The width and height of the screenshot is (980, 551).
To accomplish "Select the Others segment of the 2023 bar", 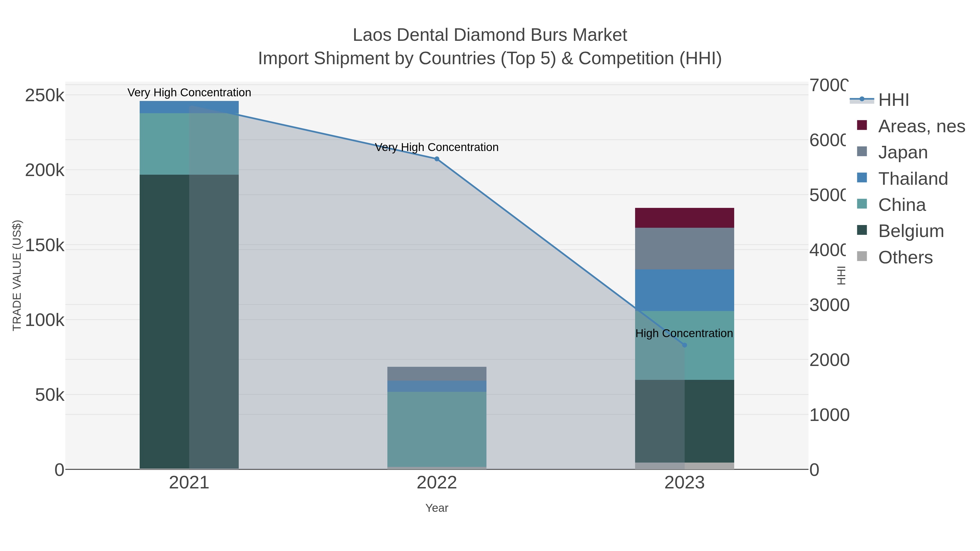I will coord(684,466).
